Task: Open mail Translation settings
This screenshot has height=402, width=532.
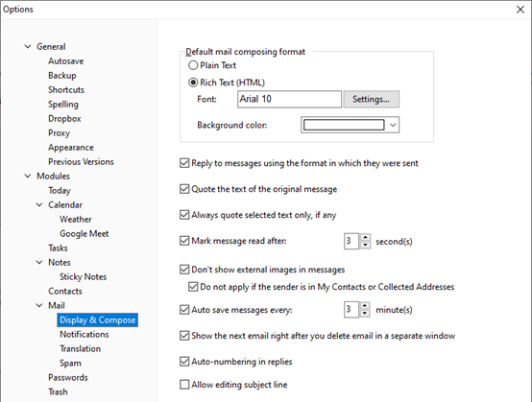Action: pyautogui.click(x=80, y=349)
